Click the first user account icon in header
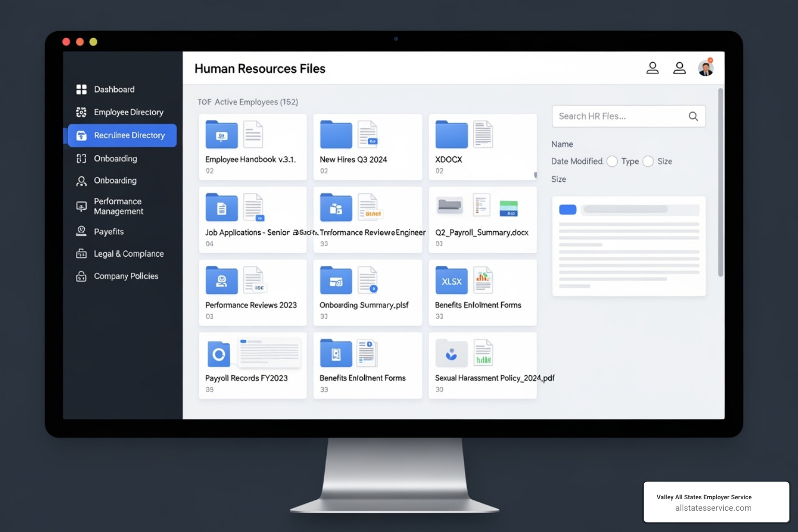 653,68
